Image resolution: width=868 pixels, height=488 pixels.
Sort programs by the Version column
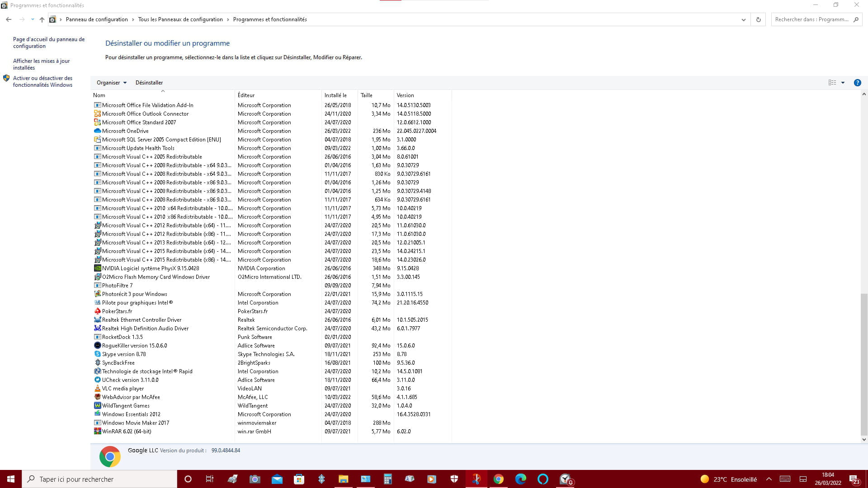point(423,95)
